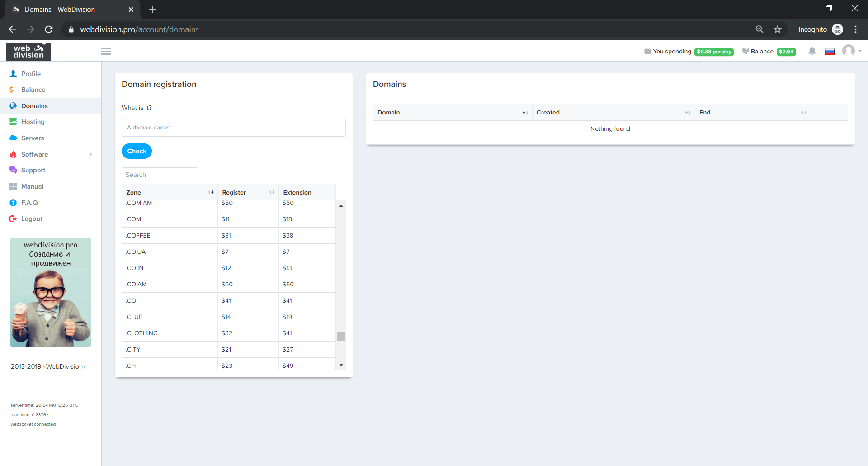The image size is (868, 466).
Task: Reload the page in browser
Action: tap(49, 29)
